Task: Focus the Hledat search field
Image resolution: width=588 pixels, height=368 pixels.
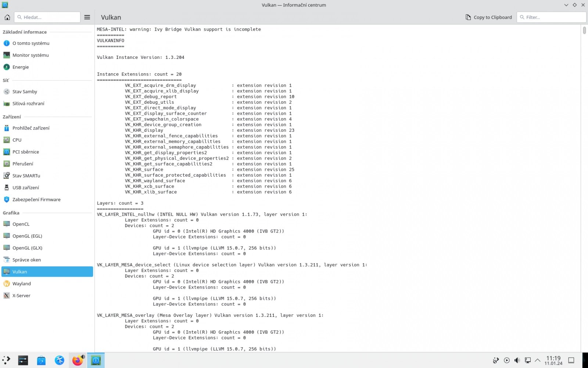Action: [47, 17]
